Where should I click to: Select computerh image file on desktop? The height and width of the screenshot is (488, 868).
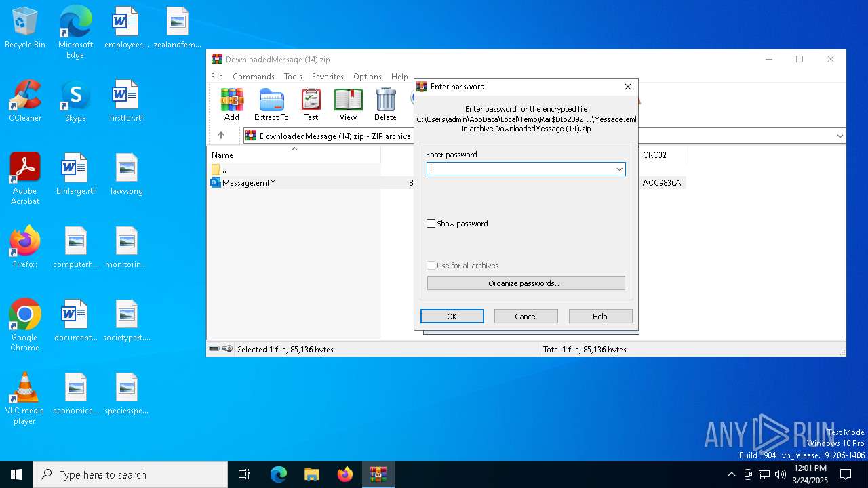(x=75, y=248)
